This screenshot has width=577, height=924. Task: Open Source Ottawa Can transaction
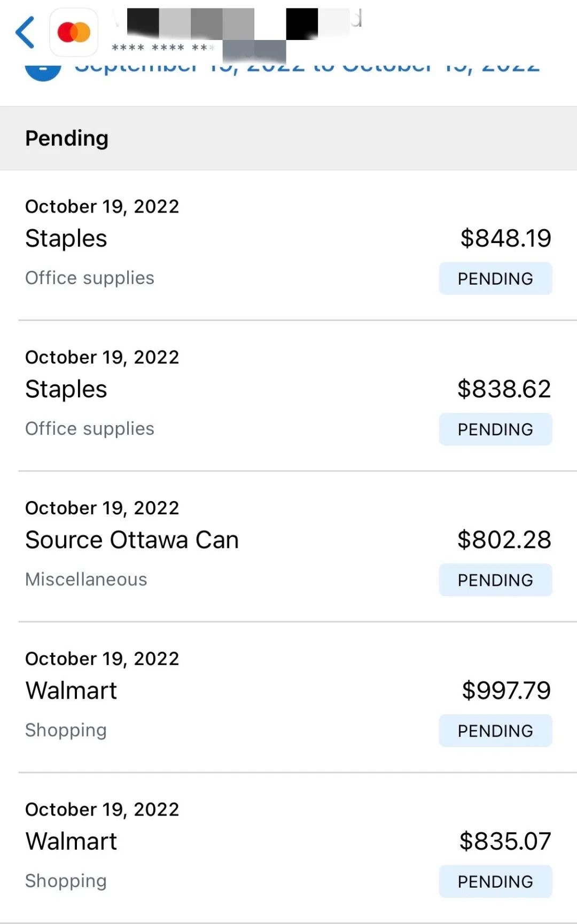(x=288, y=547)
